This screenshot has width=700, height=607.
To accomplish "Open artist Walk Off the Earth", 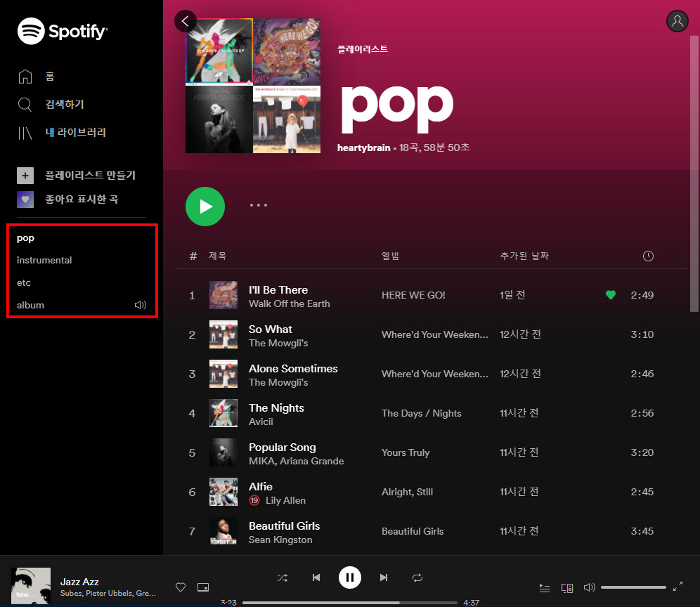I will tap(290, 303).
